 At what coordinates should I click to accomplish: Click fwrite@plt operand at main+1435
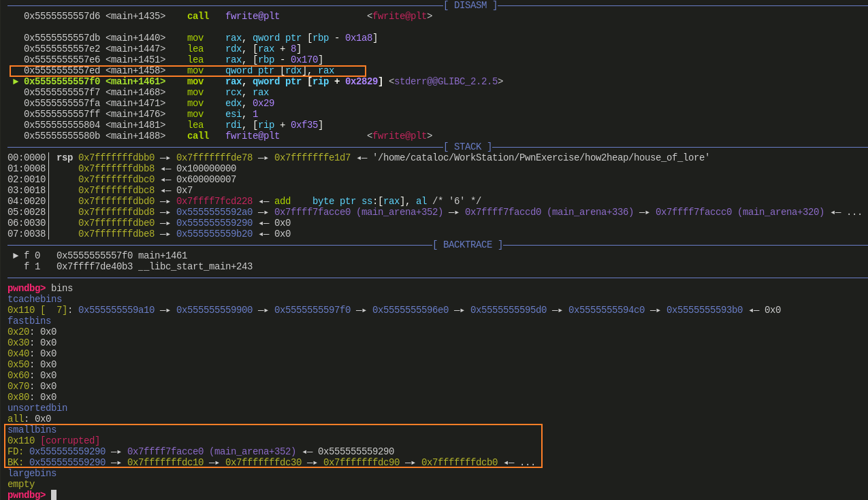(252, 16)
